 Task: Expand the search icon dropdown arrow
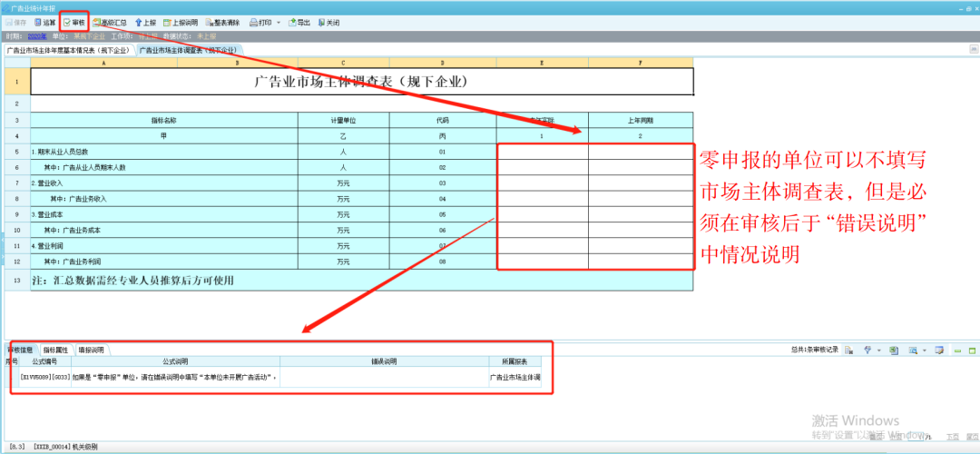pos(925,350)
